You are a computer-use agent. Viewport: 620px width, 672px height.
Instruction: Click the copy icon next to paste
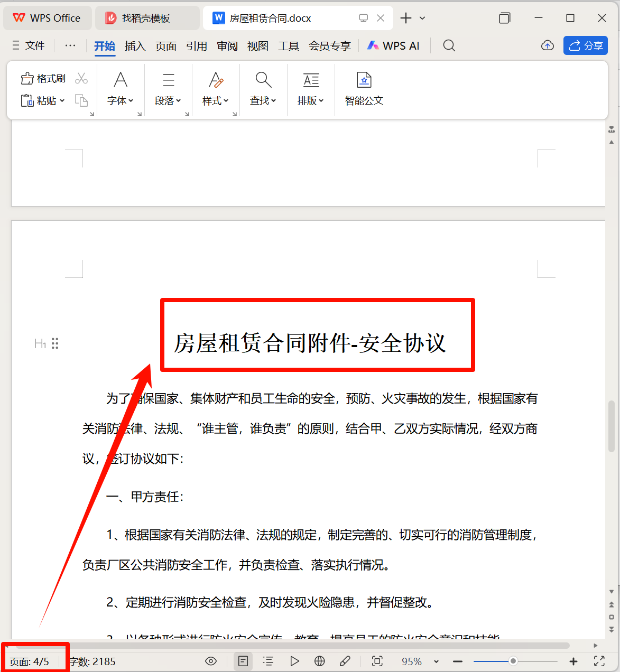[81, 100]
